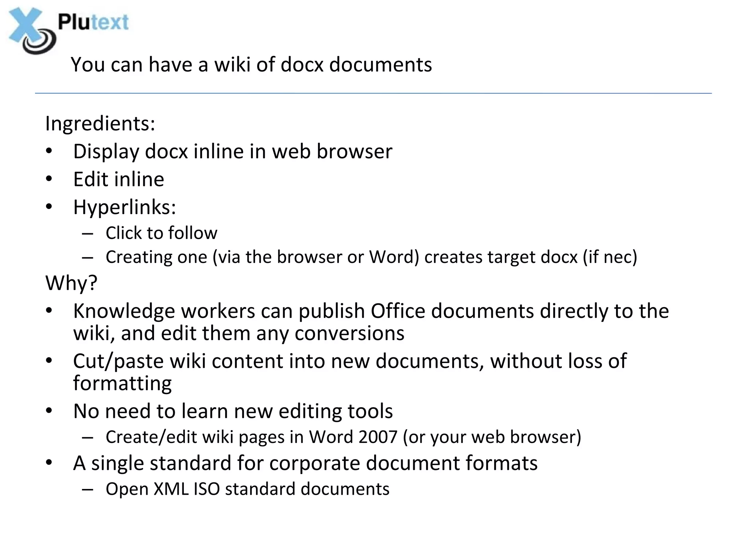The width and height of the screenshot is (747, 560).
Task: Click the 'Hyperlinks:' bullet
Action: click(x=125, y=207)
